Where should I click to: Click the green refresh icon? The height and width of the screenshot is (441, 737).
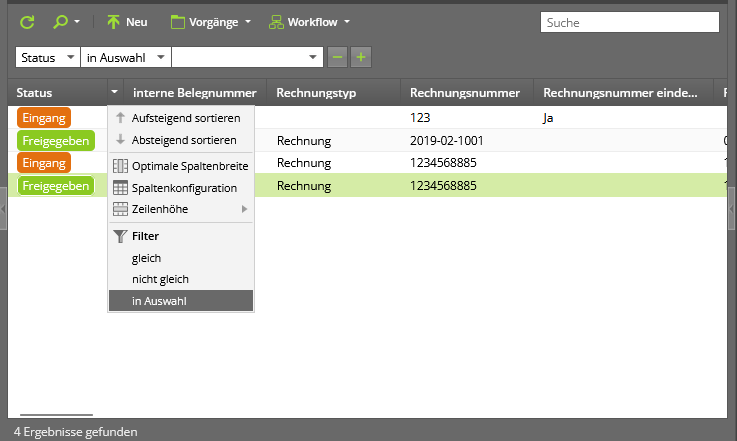pyautogui.click(x=27, y=22)
